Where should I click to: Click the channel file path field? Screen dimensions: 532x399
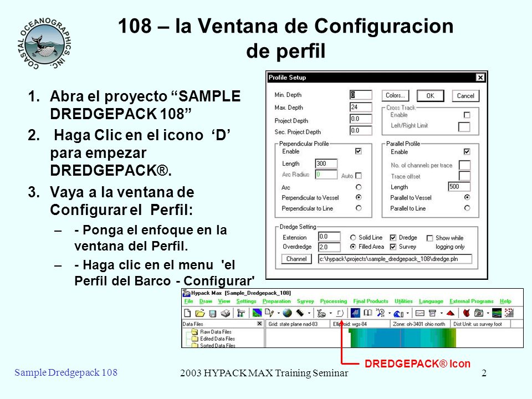tap(395, 259)
